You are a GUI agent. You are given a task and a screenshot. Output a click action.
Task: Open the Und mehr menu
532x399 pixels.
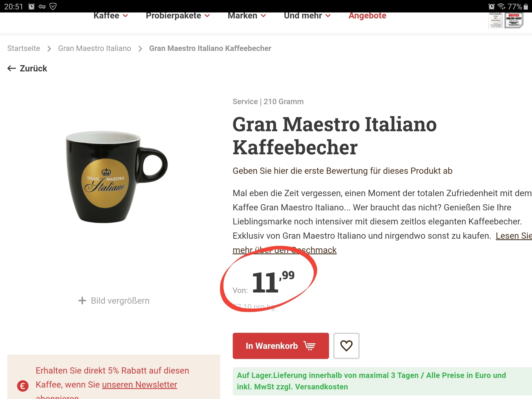tap(307, 16)
